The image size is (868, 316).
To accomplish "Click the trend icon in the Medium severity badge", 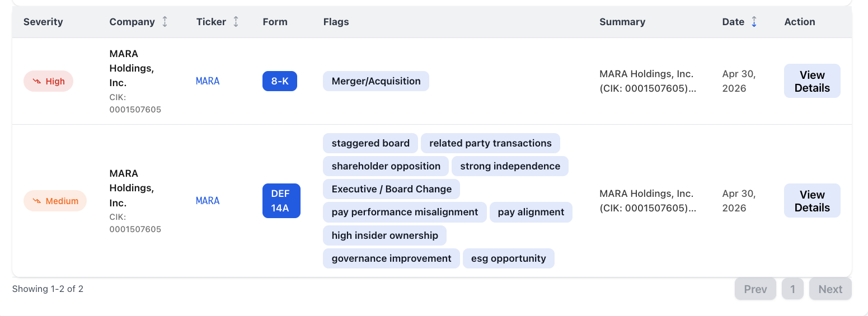I will (37, 201).
